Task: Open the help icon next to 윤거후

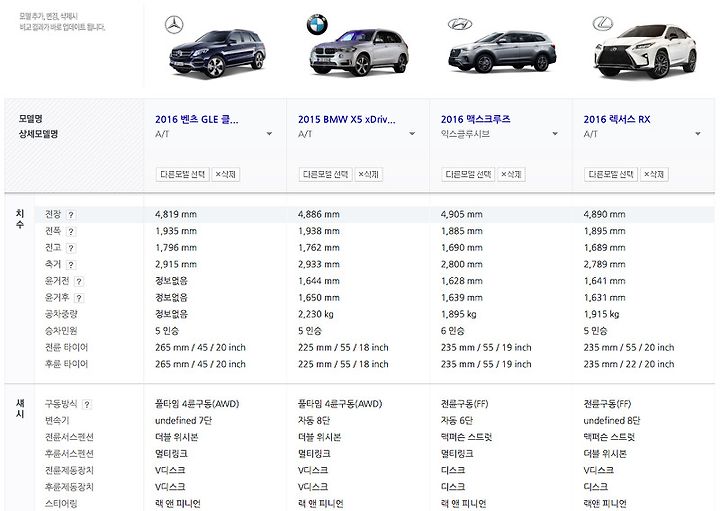Action: point(79,298)
